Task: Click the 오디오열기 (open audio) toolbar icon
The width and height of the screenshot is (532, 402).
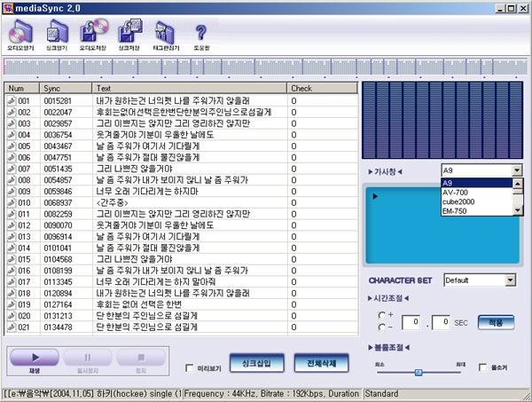Action: [x=20, y=32]
